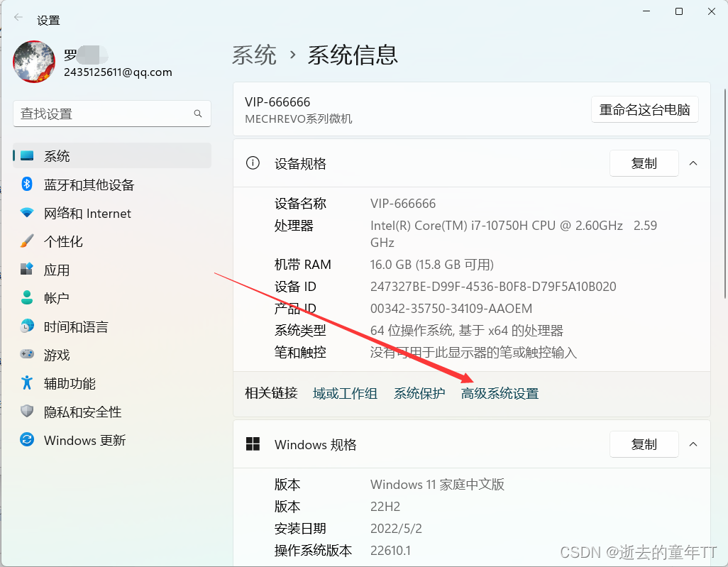Click the 帐户 person icon
The height and width of the screenshot is (567, 728).
[x=27, y=297]
